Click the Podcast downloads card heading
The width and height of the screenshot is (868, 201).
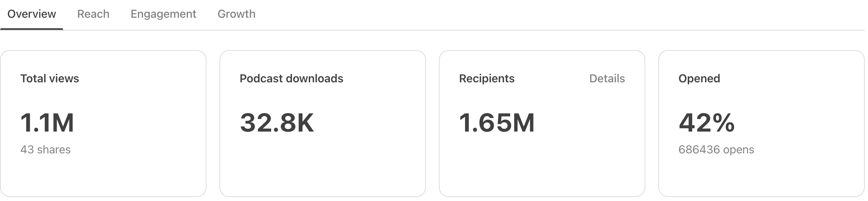pos(291,78)
